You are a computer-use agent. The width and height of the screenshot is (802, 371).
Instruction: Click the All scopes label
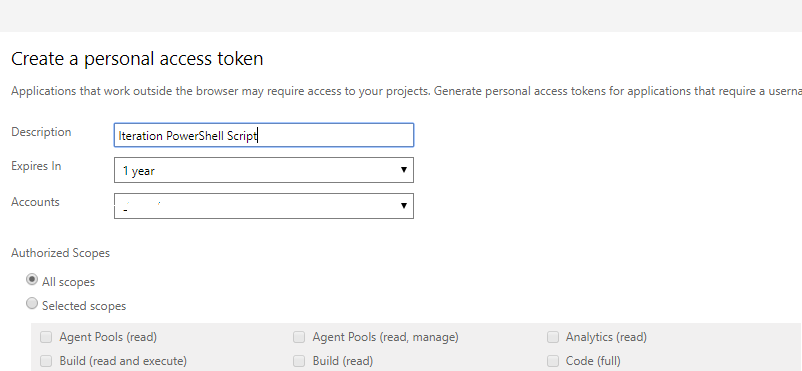click(69, 282)
